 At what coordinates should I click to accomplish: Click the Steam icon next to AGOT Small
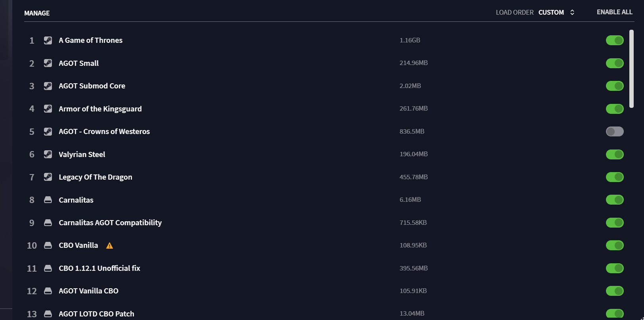coord(48,63)
